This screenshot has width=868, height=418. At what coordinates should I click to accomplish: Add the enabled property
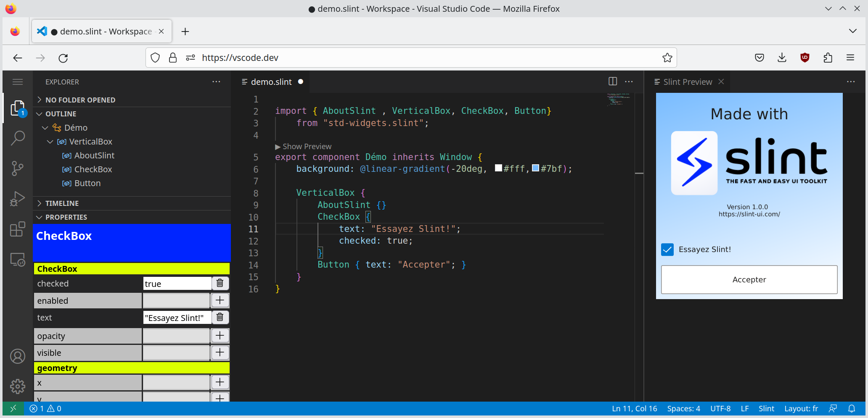click(220, 300)
